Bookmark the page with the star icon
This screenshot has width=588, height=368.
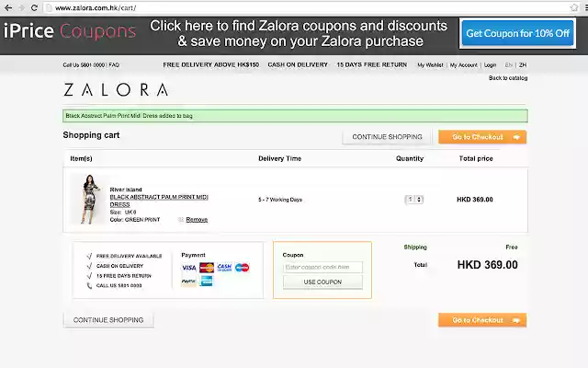pos(573,7)
